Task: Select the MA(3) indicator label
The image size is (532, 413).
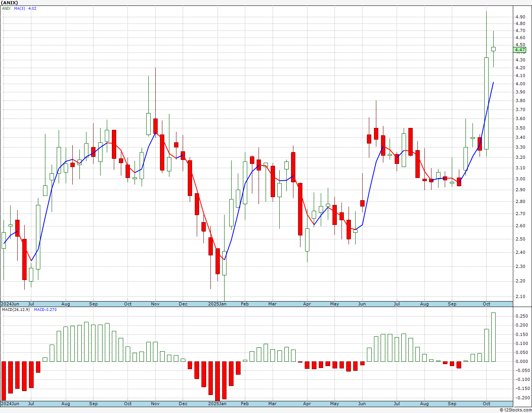Action: point(20,8)
